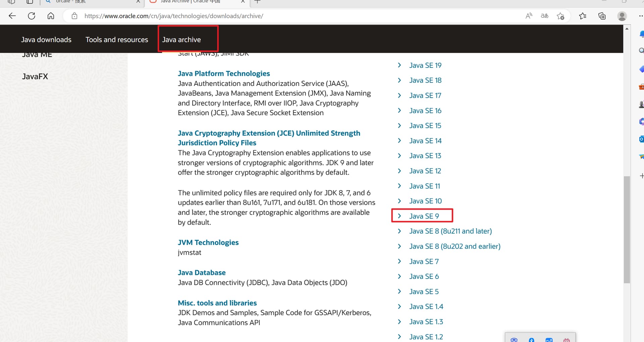The width and height of the screenshot is (644, 342).
Task: Open the Java SE 12 archive link
Action: 425,171
